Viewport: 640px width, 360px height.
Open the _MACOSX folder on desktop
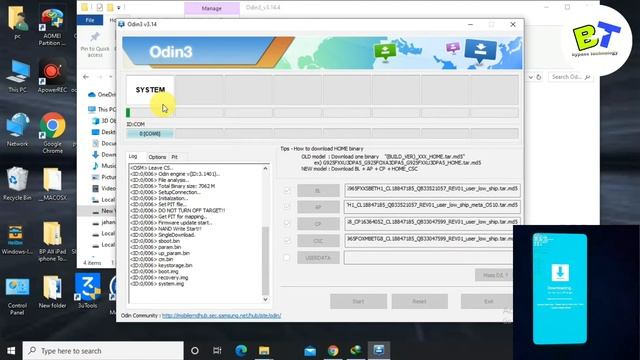[x=52, y=184]
